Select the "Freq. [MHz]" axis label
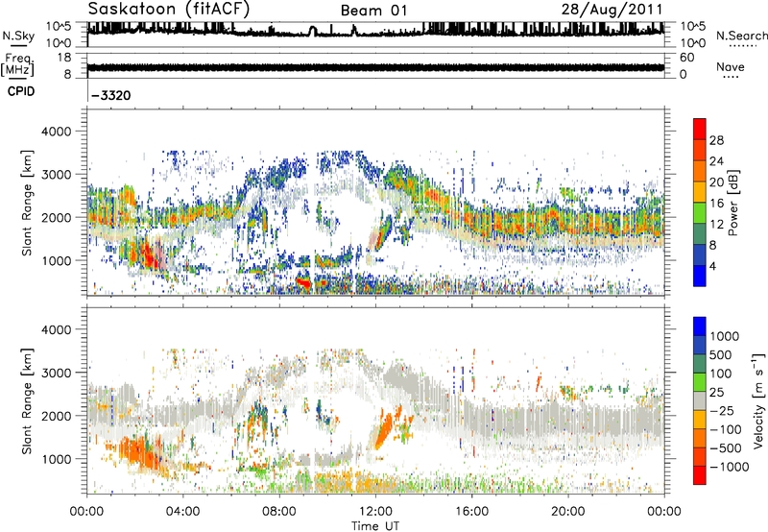This screenshot has width=768, height=532. click(17, 65)
